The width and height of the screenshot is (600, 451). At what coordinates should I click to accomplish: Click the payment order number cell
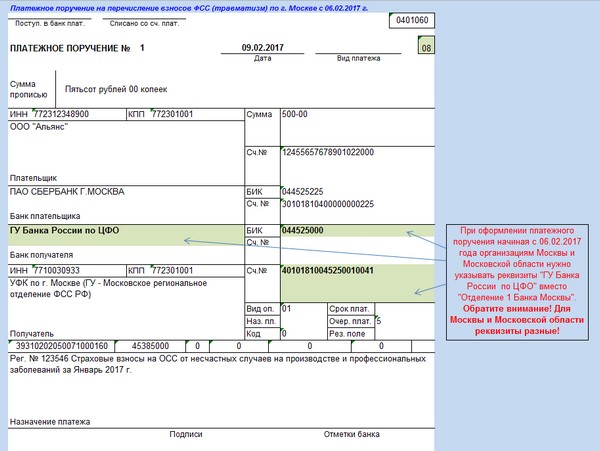tap(142, 48)
